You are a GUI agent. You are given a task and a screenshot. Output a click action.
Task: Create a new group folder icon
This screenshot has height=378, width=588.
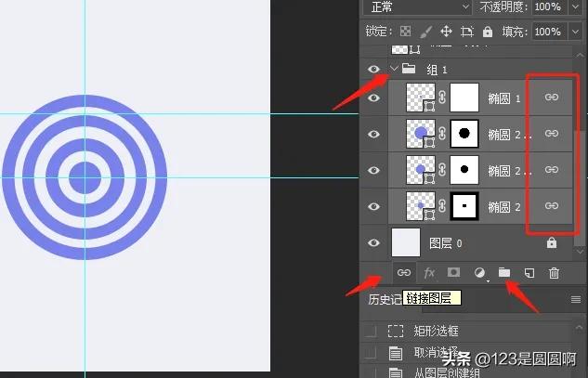click(x=504, y=273)
